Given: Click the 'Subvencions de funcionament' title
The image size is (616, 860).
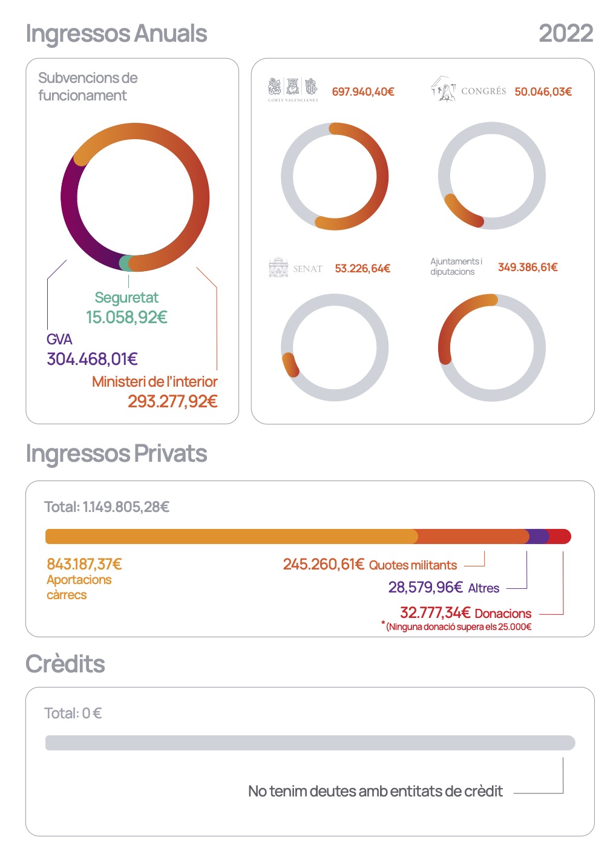Looking at the screenshot, I should 88,87.
